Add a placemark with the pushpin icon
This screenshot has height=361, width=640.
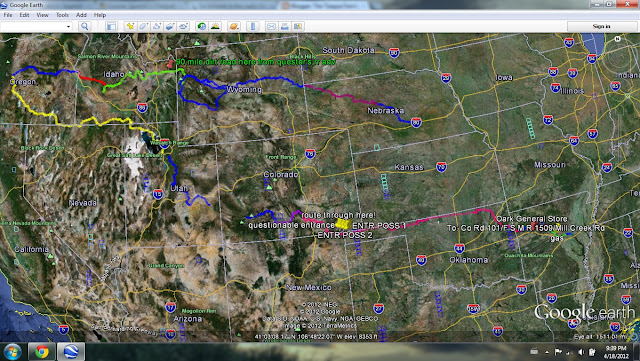tap(130, 27)
